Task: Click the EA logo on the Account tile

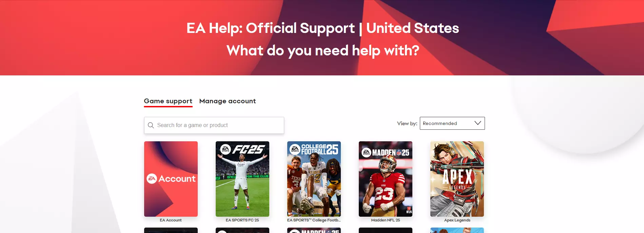Action: coord(152,179)
